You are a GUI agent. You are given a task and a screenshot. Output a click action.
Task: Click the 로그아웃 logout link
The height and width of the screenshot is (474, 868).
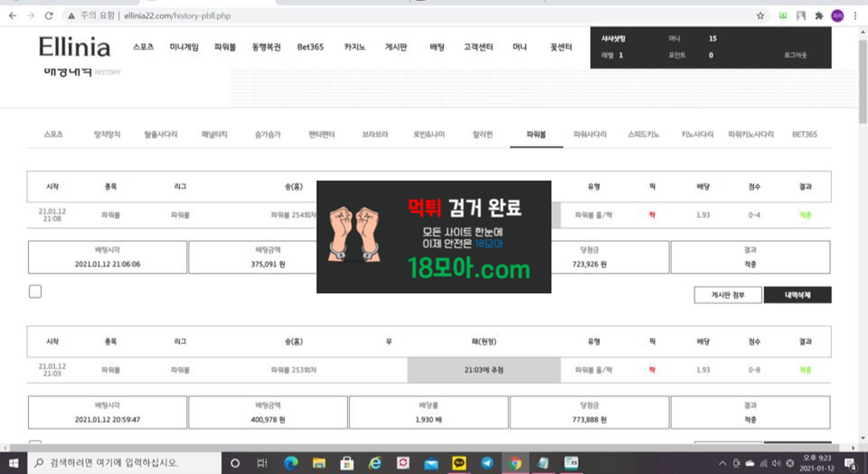click(795, 56)
